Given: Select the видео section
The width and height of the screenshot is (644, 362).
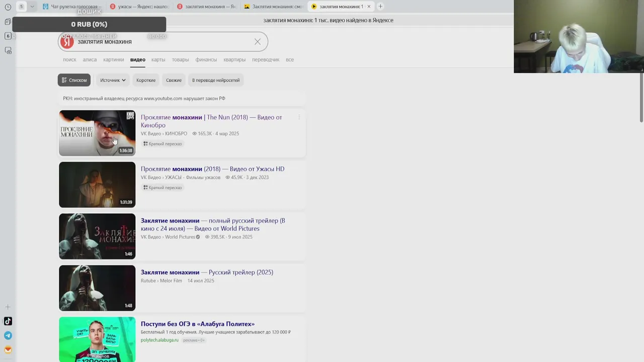Looking at the screenshot, I should (138, 59).
